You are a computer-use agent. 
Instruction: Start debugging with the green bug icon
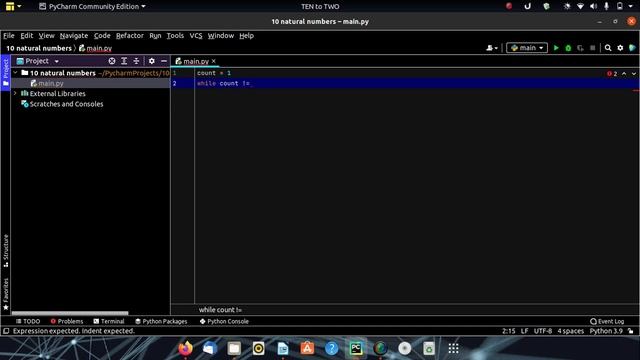(568, 48)
